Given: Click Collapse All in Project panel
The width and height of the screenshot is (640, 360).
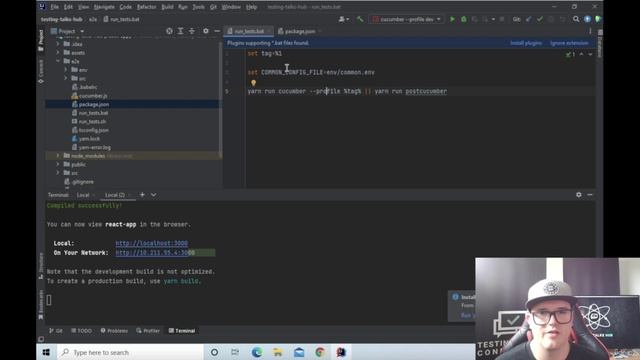Looking at the screenshot, I should pos(192,31).
